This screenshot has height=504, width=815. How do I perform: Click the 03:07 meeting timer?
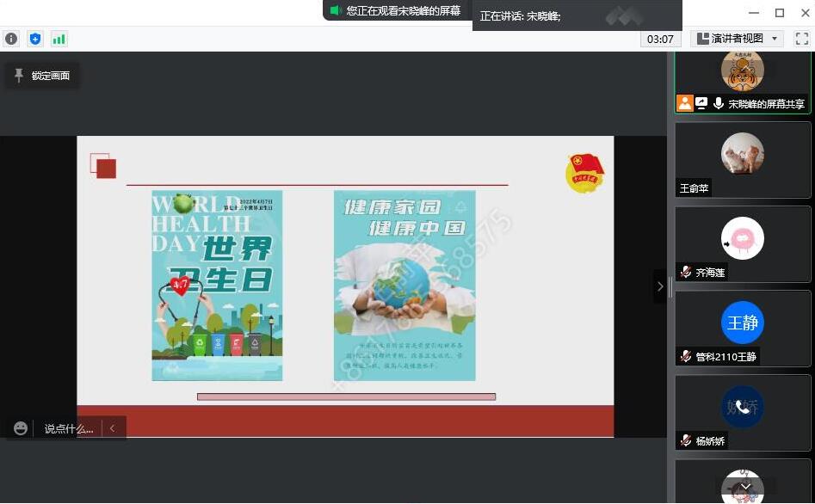[x=660, y=39]
